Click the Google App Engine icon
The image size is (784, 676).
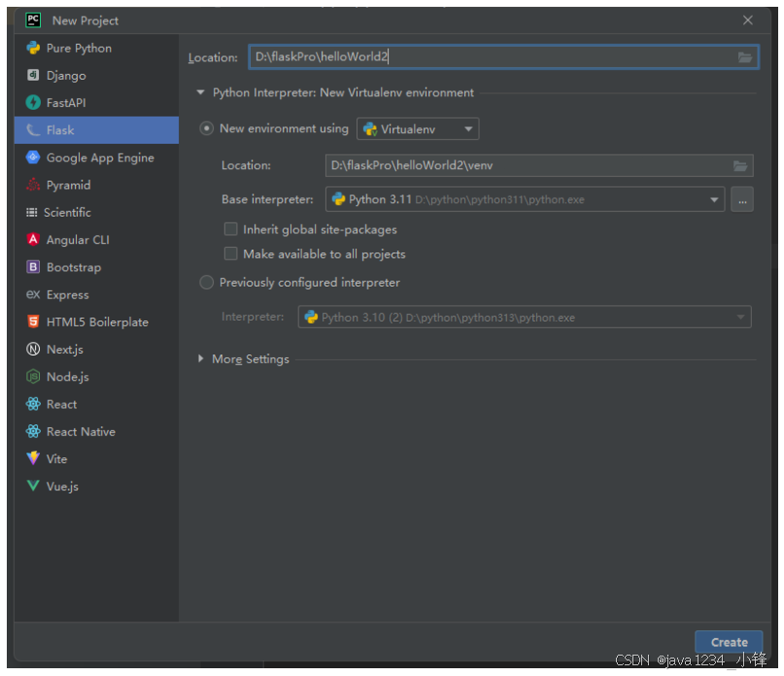(x=33, y=157)
